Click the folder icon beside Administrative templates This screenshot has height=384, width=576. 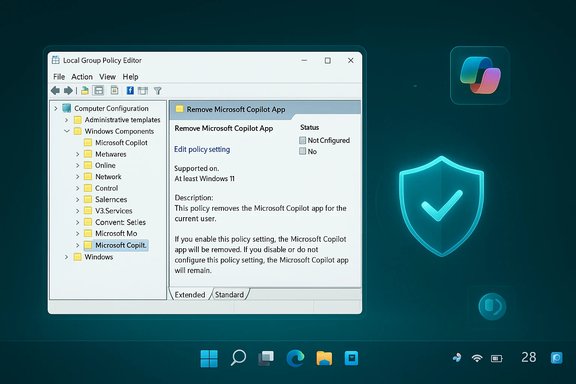coord(78,120)
